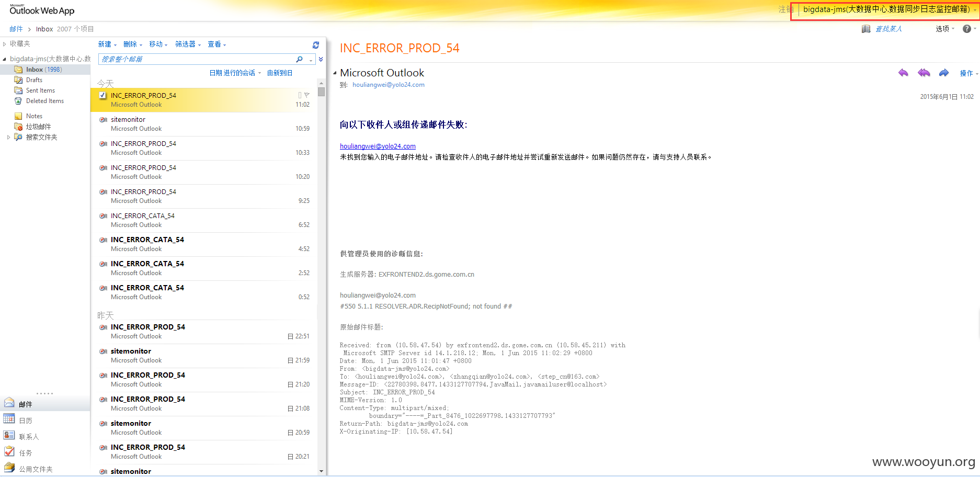Open yesterday's 20:59 sitemonitor message
The width and height of the screenshot is (980, 477).
tap(204, 428)
